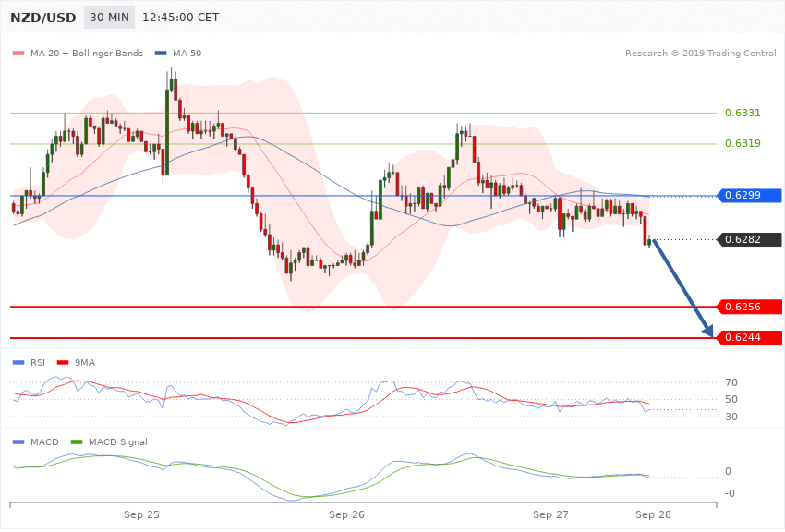
Task: Click the MA 50 blue legend swatch
Action: (x=161, y=53)
